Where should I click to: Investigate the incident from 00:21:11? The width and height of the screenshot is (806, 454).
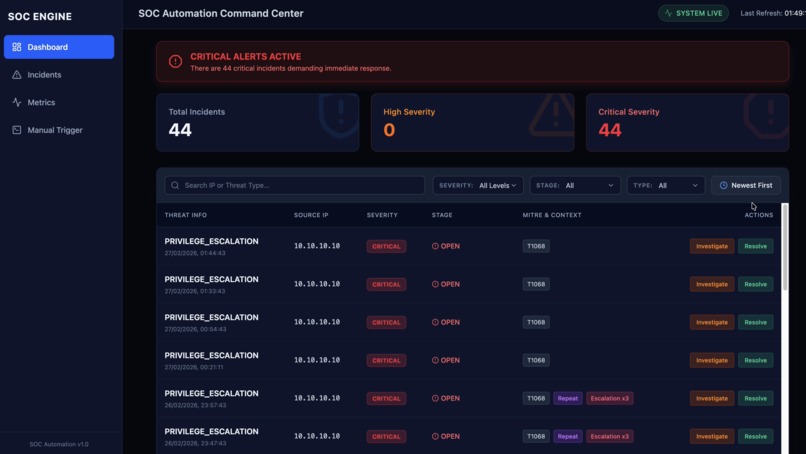point(712,360)
